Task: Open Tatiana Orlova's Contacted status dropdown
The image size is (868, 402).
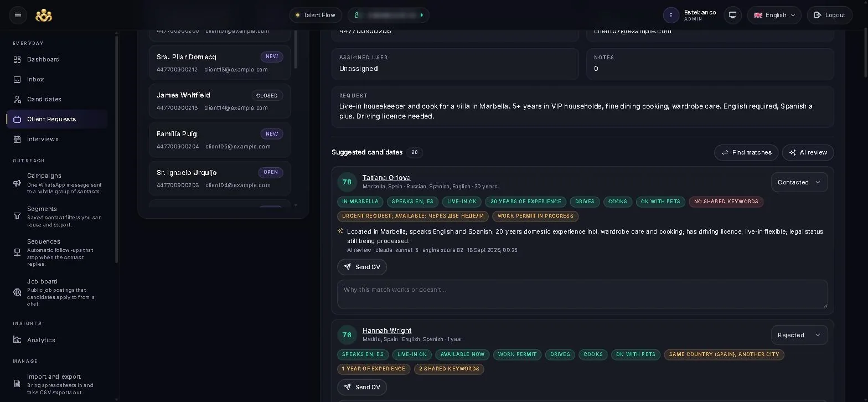Action: click(799, 182)
